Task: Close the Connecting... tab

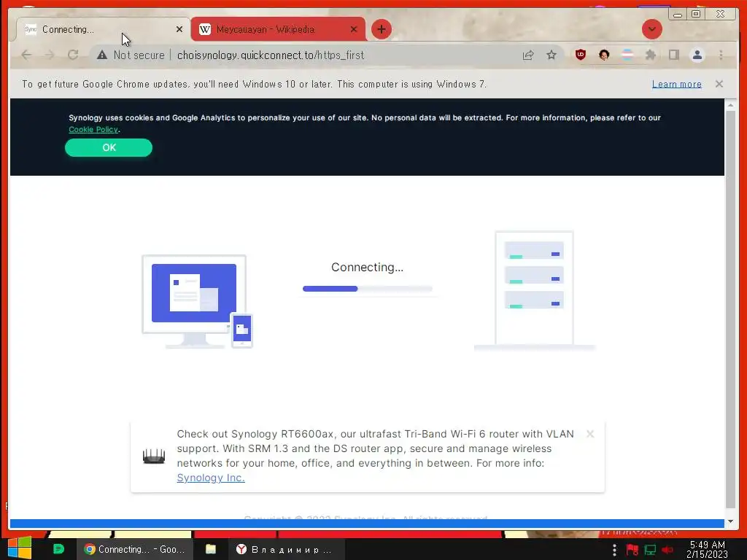Action: pyautogui.click(x=179, y=29)
